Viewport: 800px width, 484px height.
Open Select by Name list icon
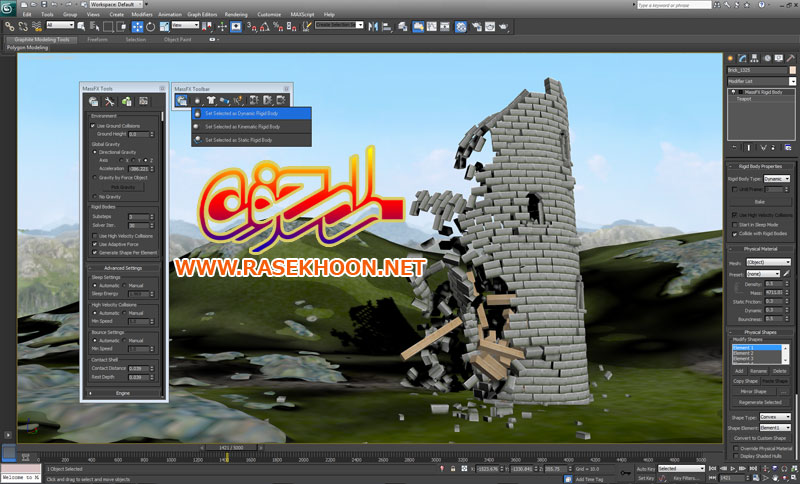click(x=94, y=27)
